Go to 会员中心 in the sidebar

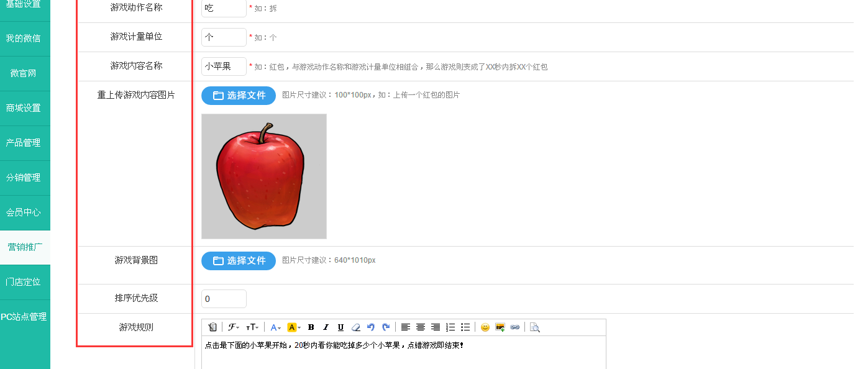pyautogui.click(x=25, y=212)
